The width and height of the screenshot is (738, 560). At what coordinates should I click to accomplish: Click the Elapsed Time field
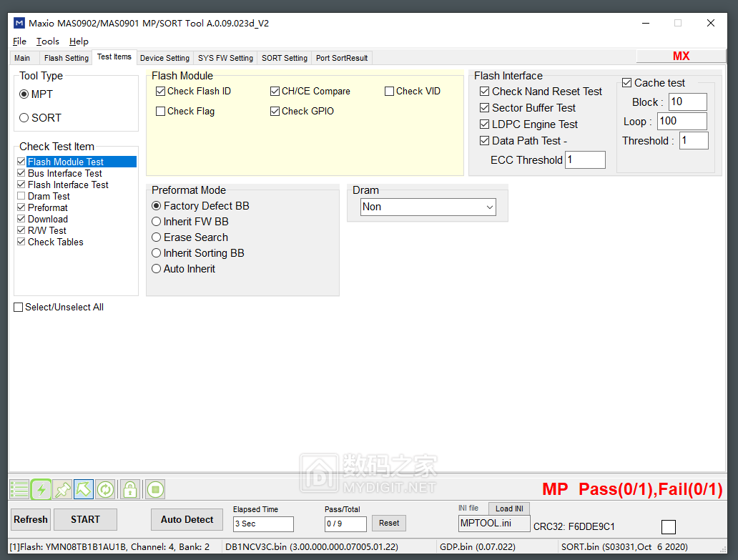coord(263,524)
